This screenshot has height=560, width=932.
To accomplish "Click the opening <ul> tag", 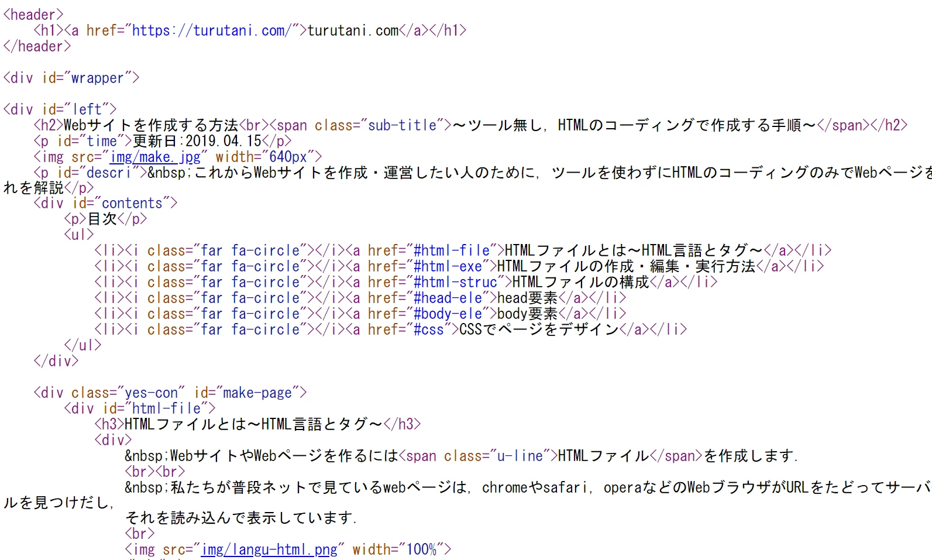I will click(79, 235).
